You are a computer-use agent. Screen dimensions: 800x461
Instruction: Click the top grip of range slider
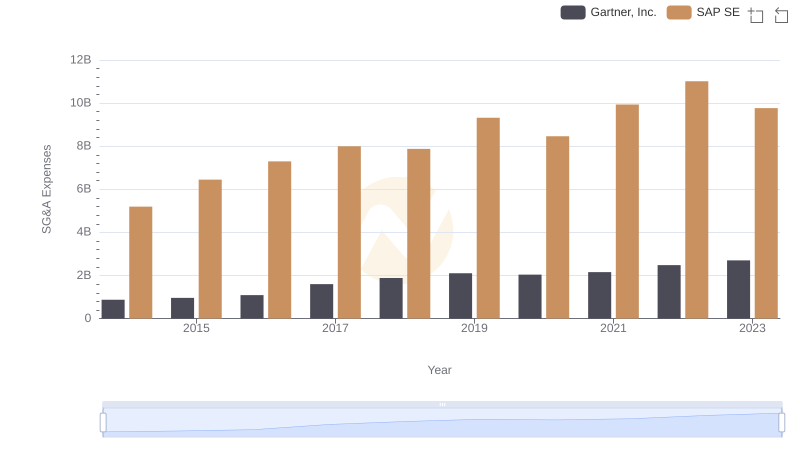click(x=442, y=404)
